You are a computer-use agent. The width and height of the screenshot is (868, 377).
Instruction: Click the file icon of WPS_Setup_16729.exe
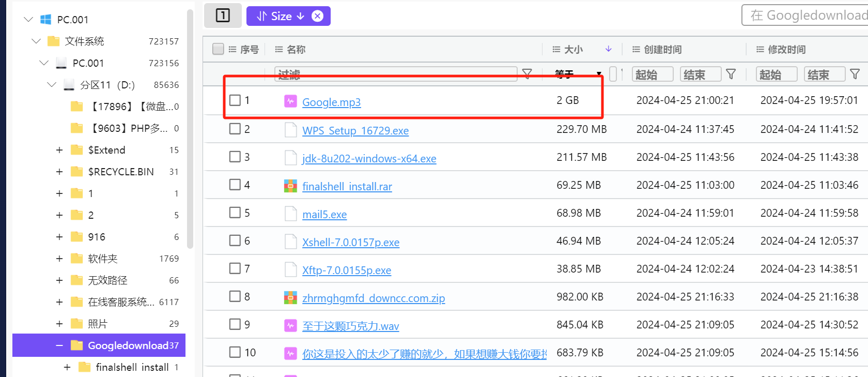pos(290,129)
